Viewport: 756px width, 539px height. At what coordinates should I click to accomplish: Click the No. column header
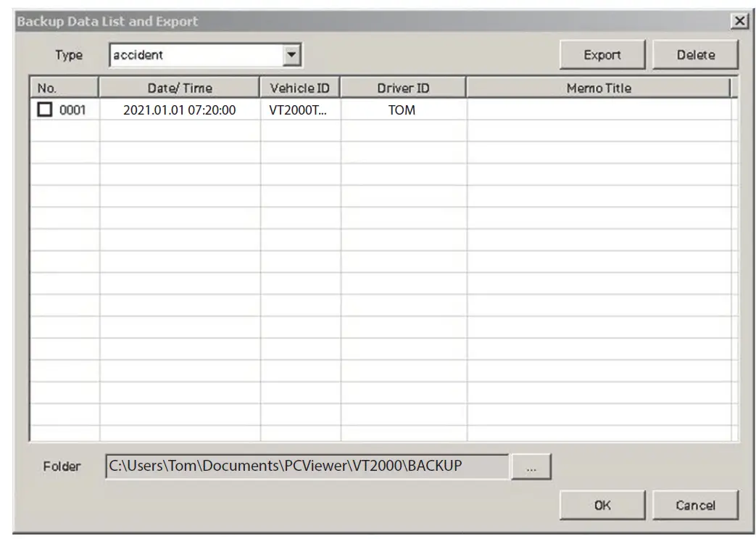point(63,88)
